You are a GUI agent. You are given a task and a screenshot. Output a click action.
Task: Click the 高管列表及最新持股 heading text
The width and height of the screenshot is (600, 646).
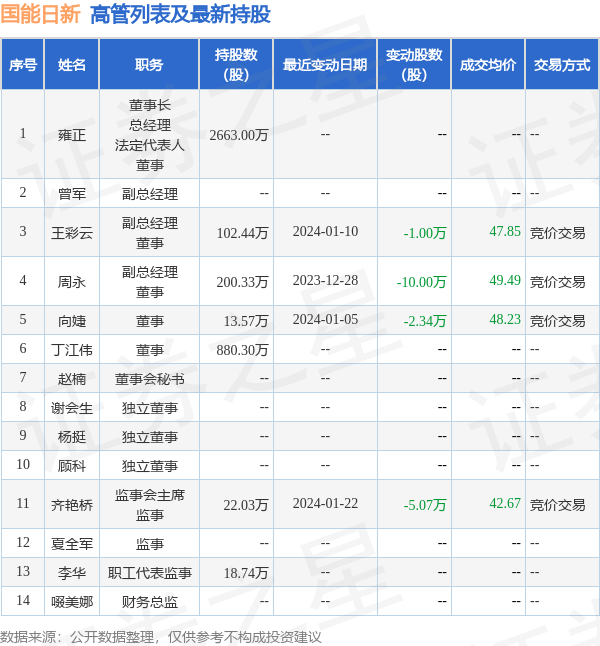point(180,14)
